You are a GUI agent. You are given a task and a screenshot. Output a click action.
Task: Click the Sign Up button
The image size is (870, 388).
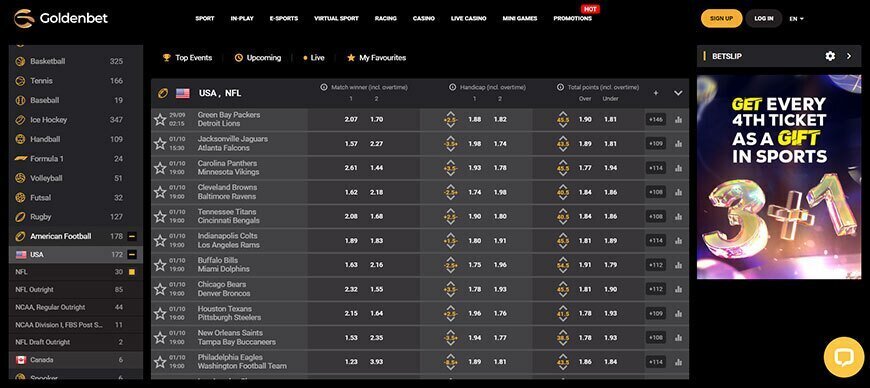pos(721,18)
